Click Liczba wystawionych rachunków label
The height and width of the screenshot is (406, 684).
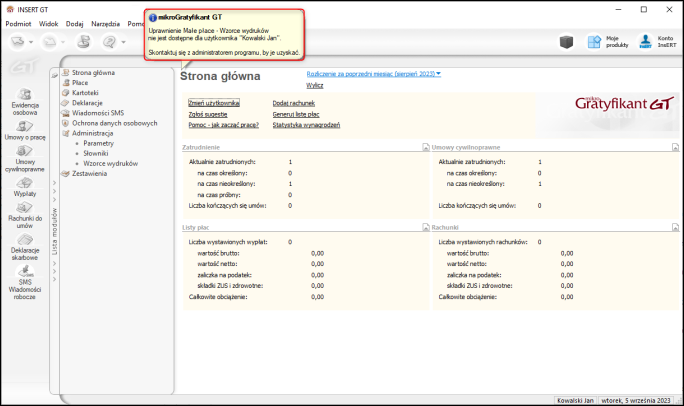(483, 242)
